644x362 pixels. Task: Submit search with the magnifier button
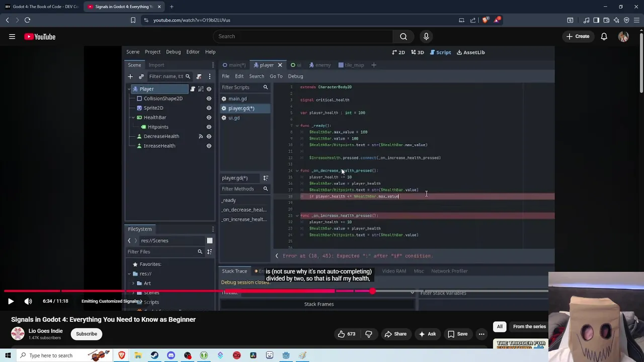404,36
